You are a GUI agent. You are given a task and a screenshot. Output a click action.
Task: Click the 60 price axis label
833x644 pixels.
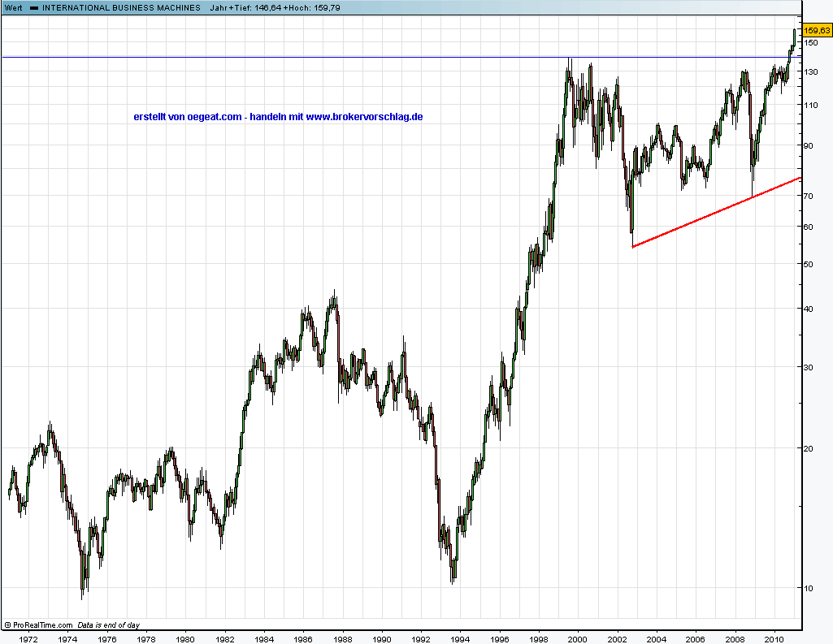[809, 227]
